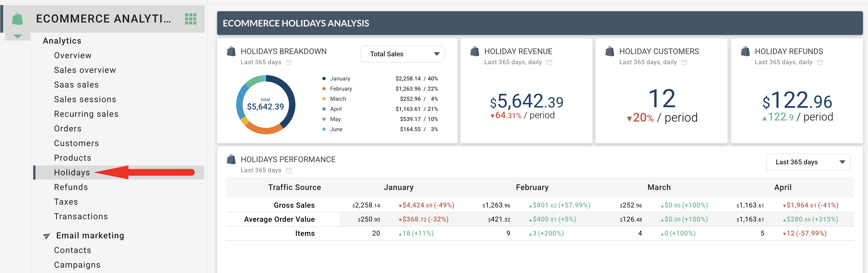Open the Sales overview menu item
This screenshot has height=273, width=868.
click(85, 70)
